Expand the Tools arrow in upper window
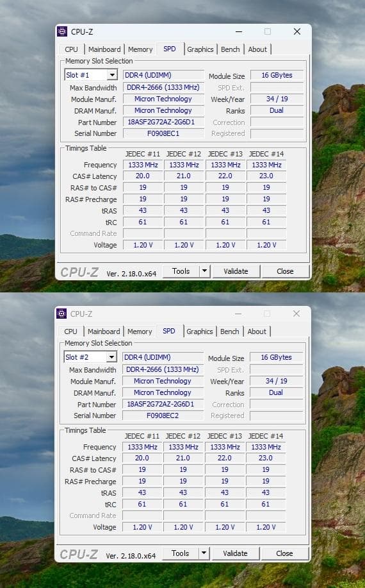365x588 pixels. click(204, 271)
